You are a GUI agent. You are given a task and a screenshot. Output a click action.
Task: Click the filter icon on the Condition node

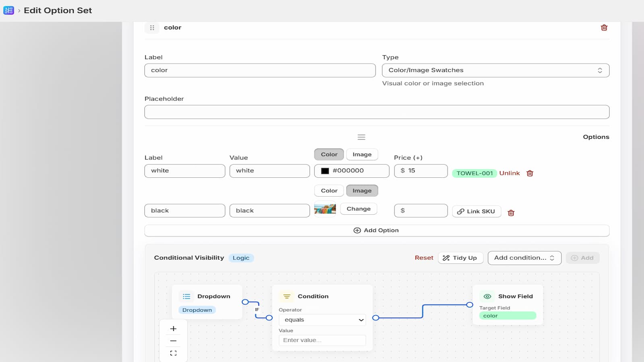[287, 296]
